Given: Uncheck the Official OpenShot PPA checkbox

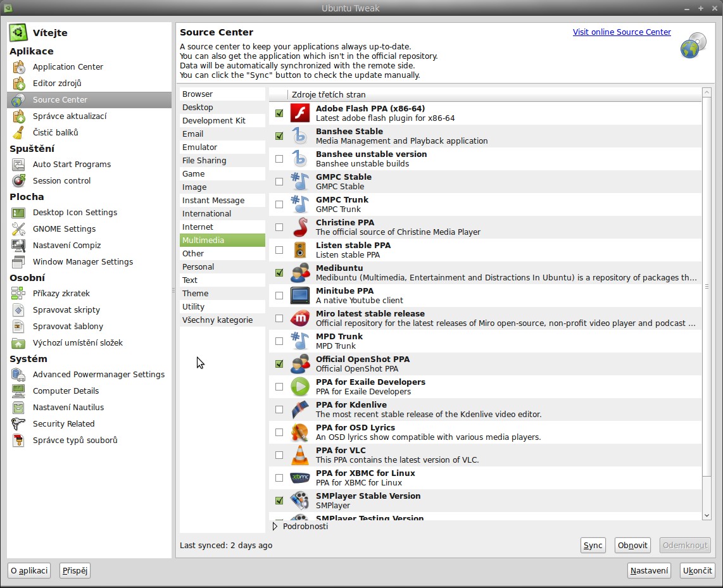Looking at the screenshot, I should tap(279, 363).
